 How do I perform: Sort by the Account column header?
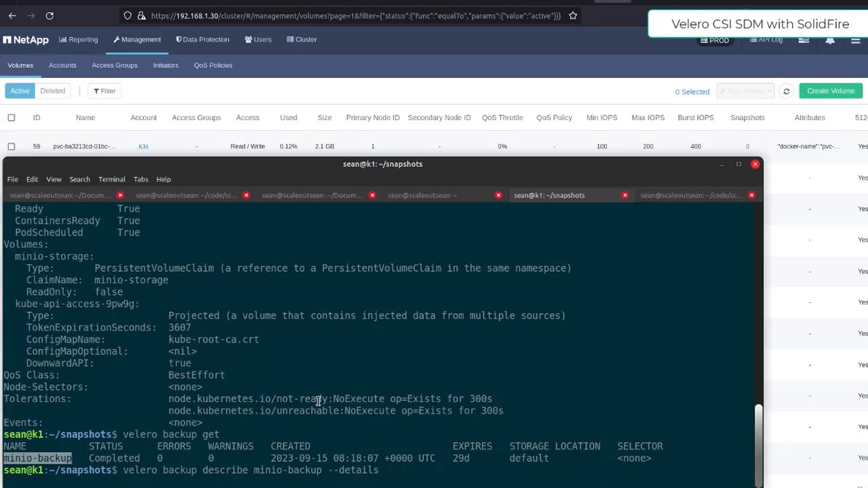[x=144, y=118]
